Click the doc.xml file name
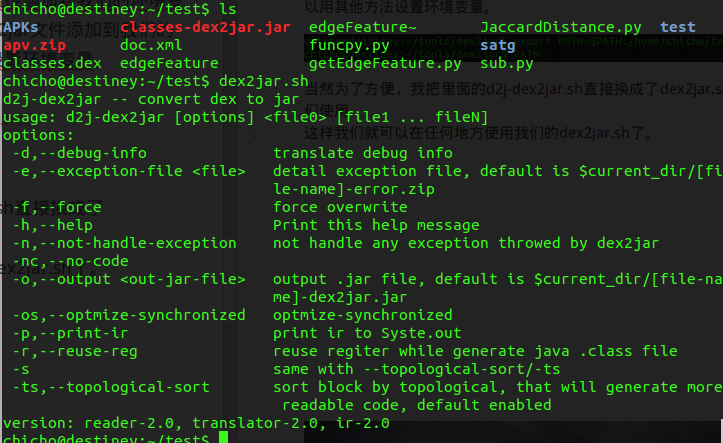Viewport: 723px width, 443px height. [151, 46]
